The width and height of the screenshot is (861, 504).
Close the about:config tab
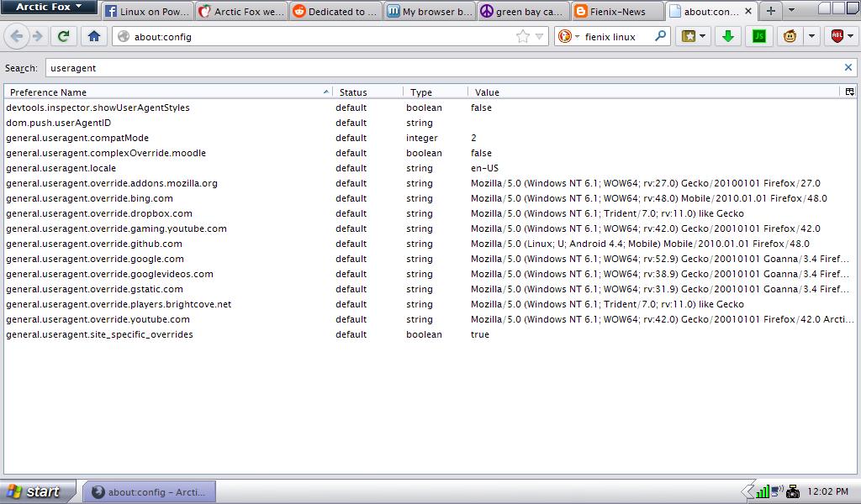[x=747, y=11]
